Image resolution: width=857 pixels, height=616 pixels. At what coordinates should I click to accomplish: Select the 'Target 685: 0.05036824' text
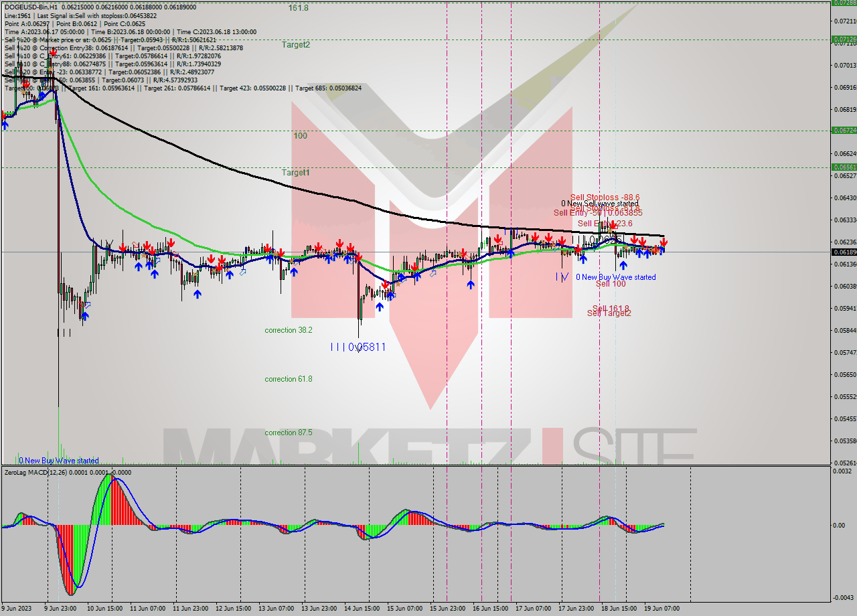(x=328, y=88)
